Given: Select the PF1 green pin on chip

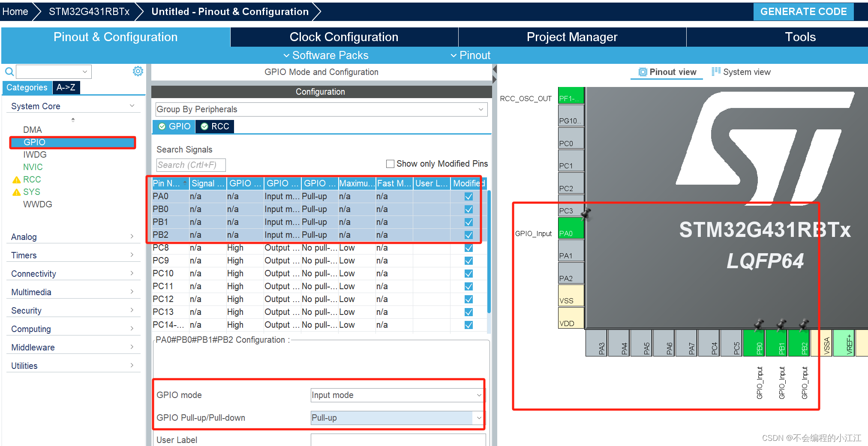Looking at the screenshot, I should click(x=571, y=96).
